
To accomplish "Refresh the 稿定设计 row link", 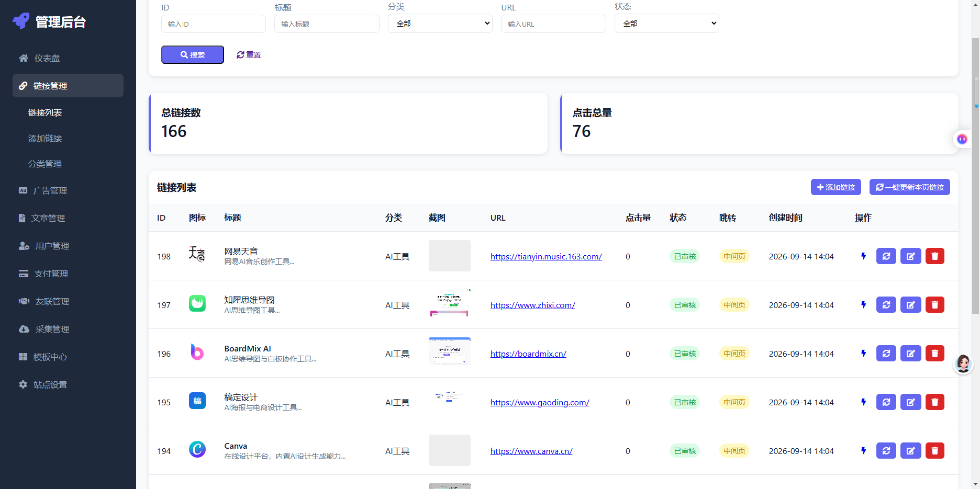I will [x=886, y=402].
